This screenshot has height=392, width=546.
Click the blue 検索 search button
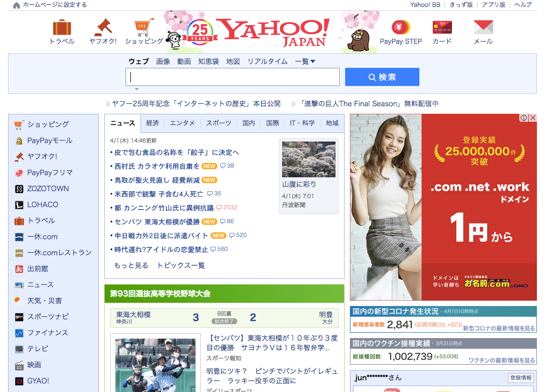[x=382, y=77]
